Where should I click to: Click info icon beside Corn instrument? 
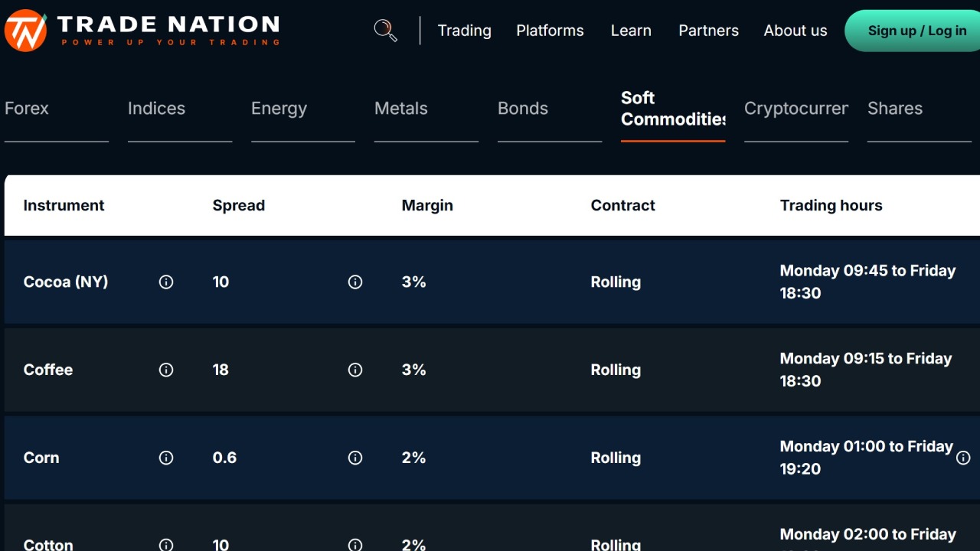click(166, 458)
